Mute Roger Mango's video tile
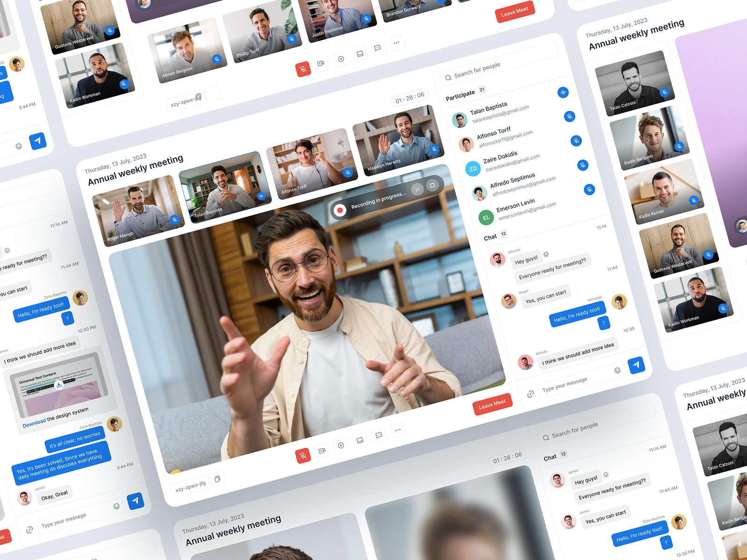The height and width of the screenshot is (560, 747). click(174, 219)
